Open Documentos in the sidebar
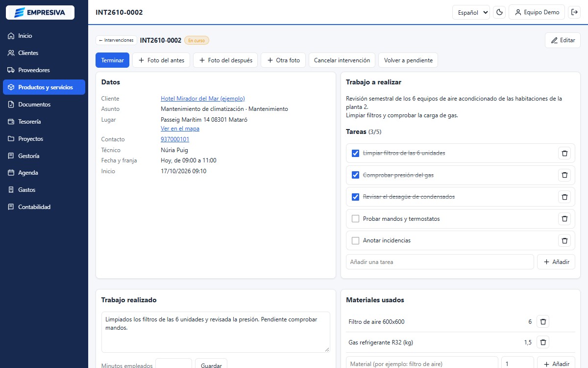The height and width of the screenshot is (368, 588). (44, 105)
